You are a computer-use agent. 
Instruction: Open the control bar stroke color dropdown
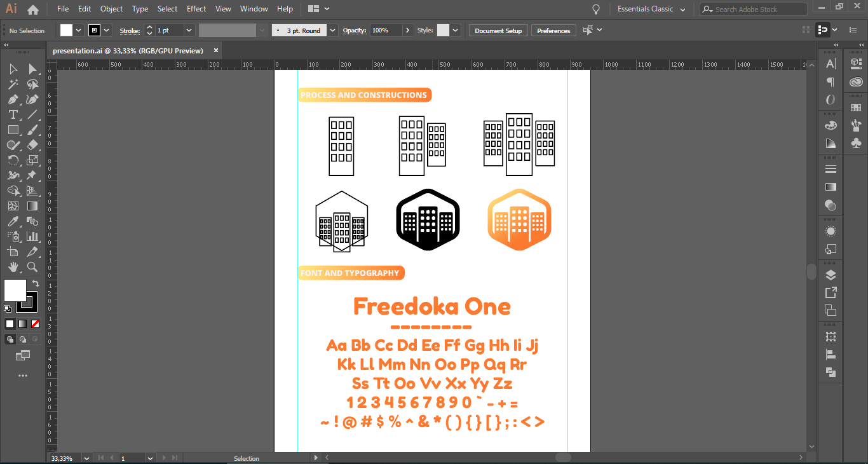click(x=107, y=31)
